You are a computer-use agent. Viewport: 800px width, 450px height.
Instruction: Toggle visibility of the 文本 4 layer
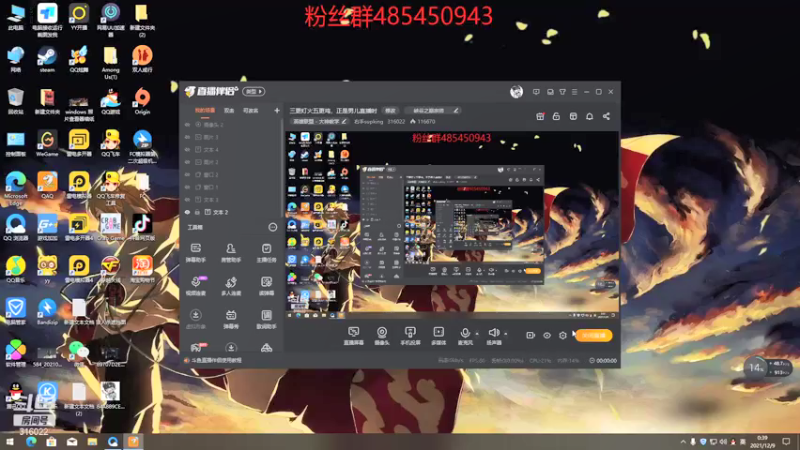click(187, 149)
